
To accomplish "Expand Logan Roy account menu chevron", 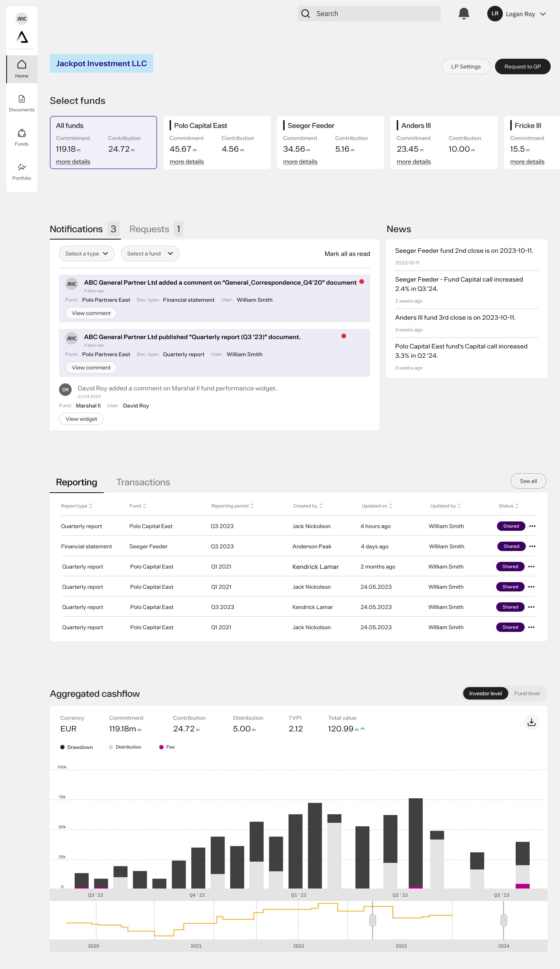I will coord(543,14).
